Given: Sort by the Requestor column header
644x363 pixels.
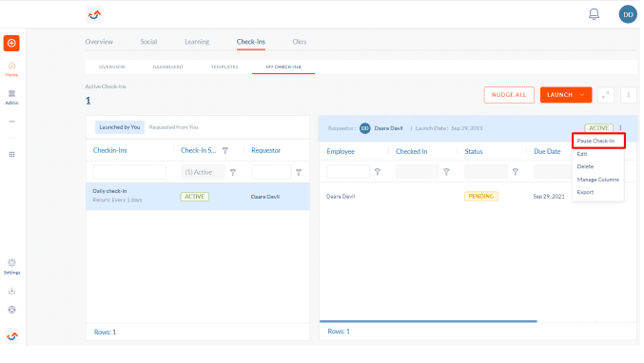Looking at the screenshot, I should [265, 150].
